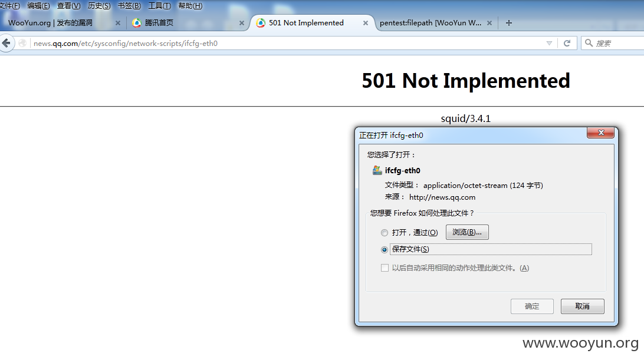
Task: Open the 文件(F) menu
Action: [9, 6]
